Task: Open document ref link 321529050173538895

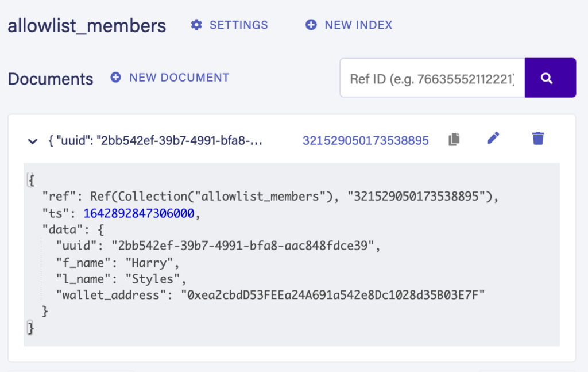Action: coord(365,140)
